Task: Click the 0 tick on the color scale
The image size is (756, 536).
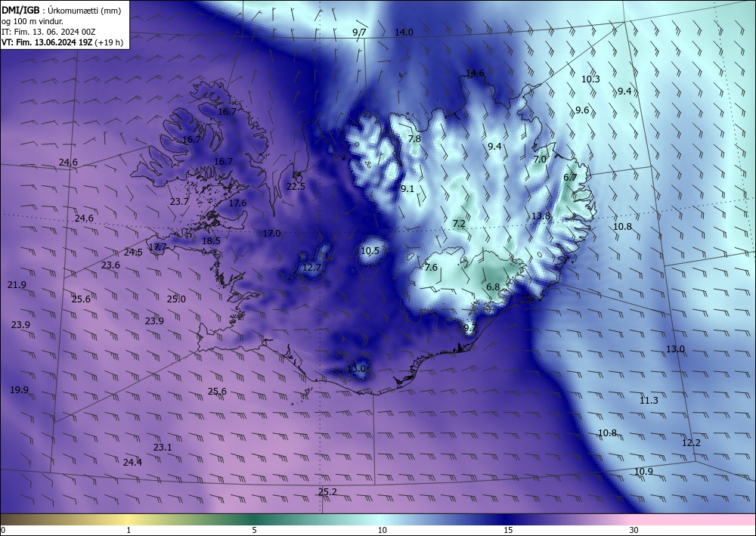Action: pos(3,531)
